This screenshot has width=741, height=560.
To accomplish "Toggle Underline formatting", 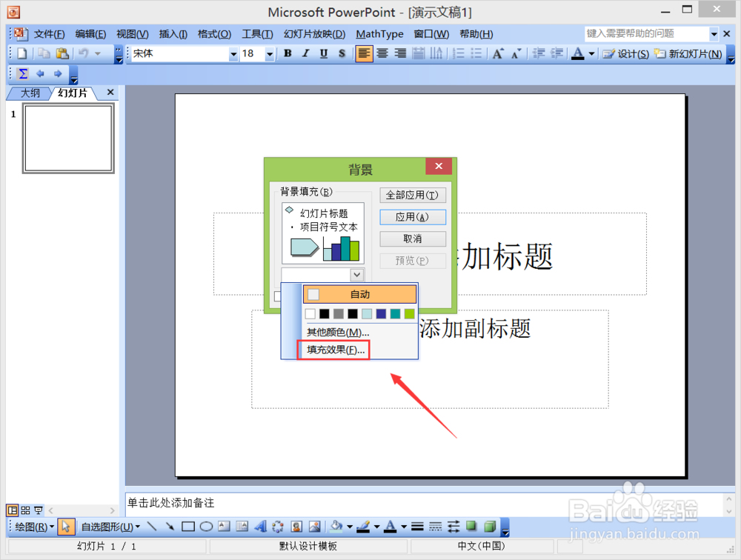I will point(324,53).
